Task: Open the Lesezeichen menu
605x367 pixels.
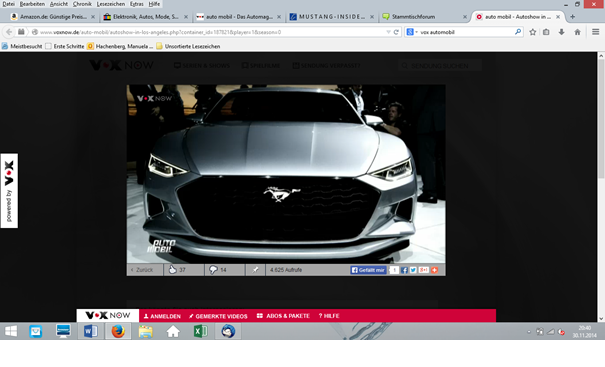Action: click(x=111, y=4)
